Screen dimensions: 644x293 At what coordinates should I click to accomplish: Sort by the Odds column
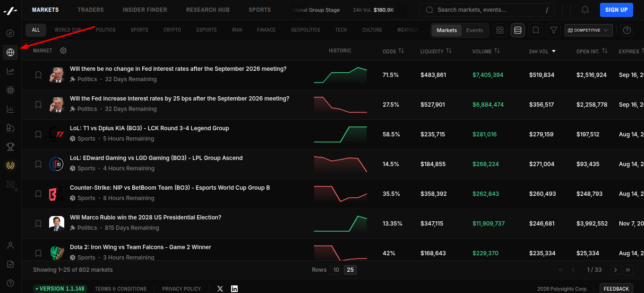(393, 51)
